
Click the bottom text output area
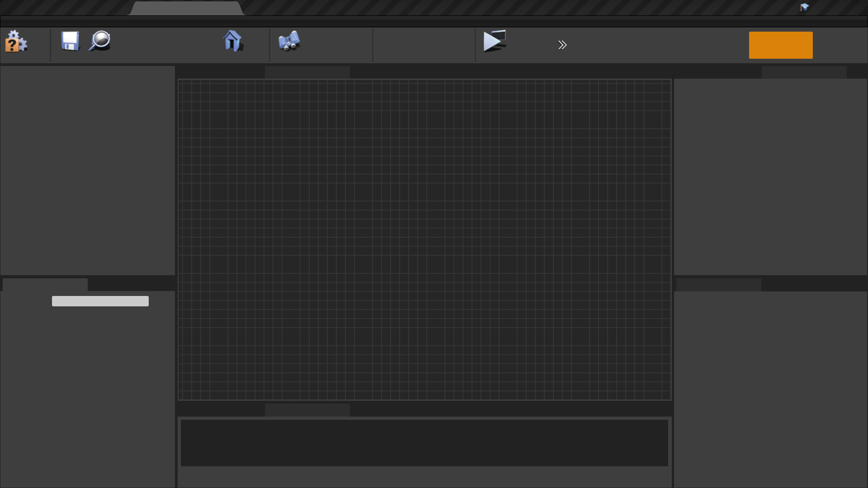tap(424, 443)
